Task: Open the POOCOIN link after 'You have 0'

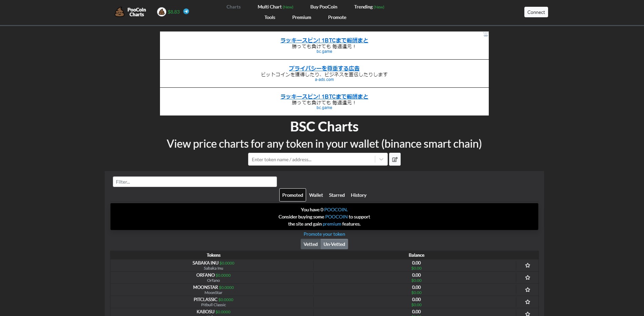Action: [336, 210]
